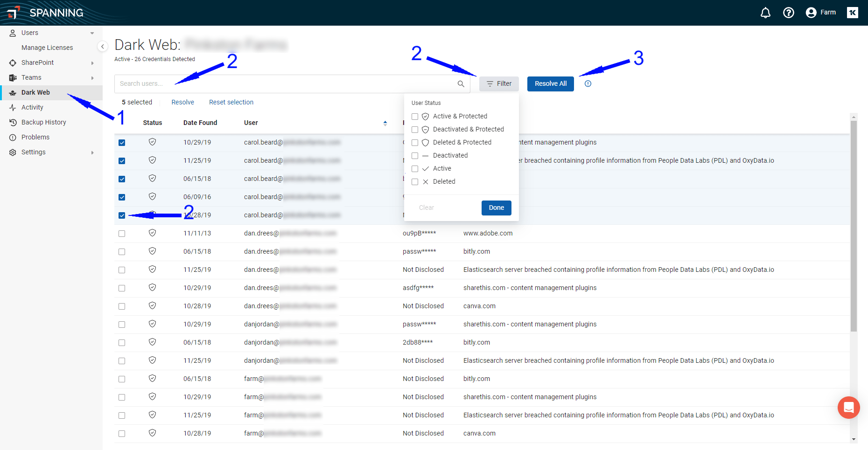This screenshot has width=868, height=450.
Task: Click the scrollbar down arrow
Action: (x=854, y=439)
